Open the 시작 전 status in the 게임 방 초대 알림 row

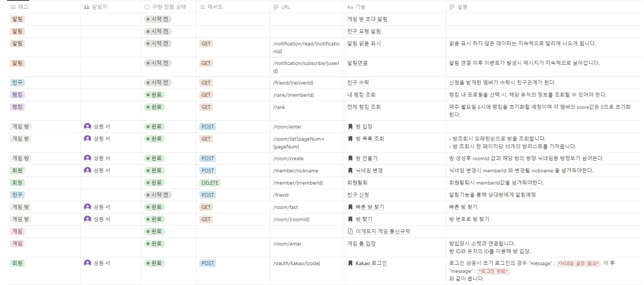[x=158, y=19]
